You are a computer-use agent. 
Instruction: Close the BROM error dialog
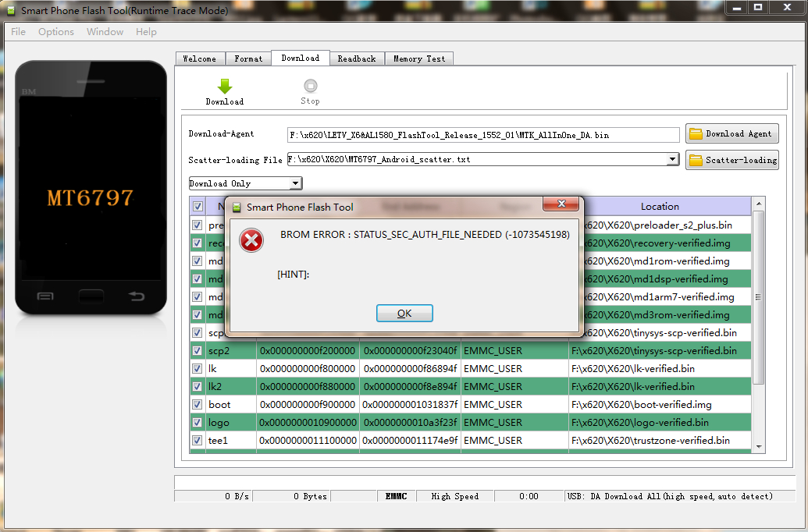[x=561, y=204]
